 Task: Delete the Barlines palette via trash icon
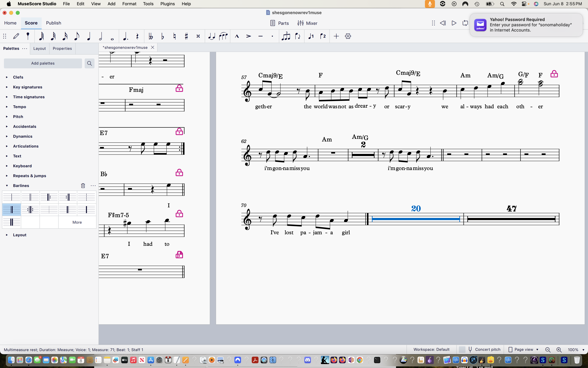tap(83, 186)
